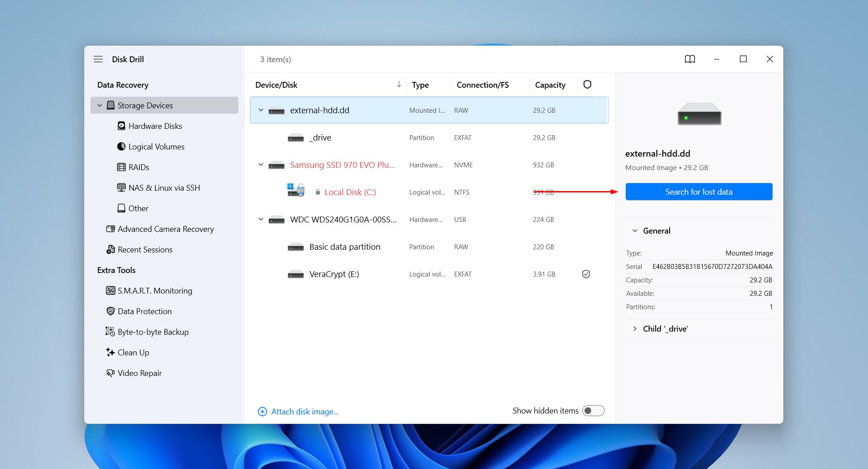
Task: Click the lock icon beside Local Disk (C:)
Action: (318, 192)
